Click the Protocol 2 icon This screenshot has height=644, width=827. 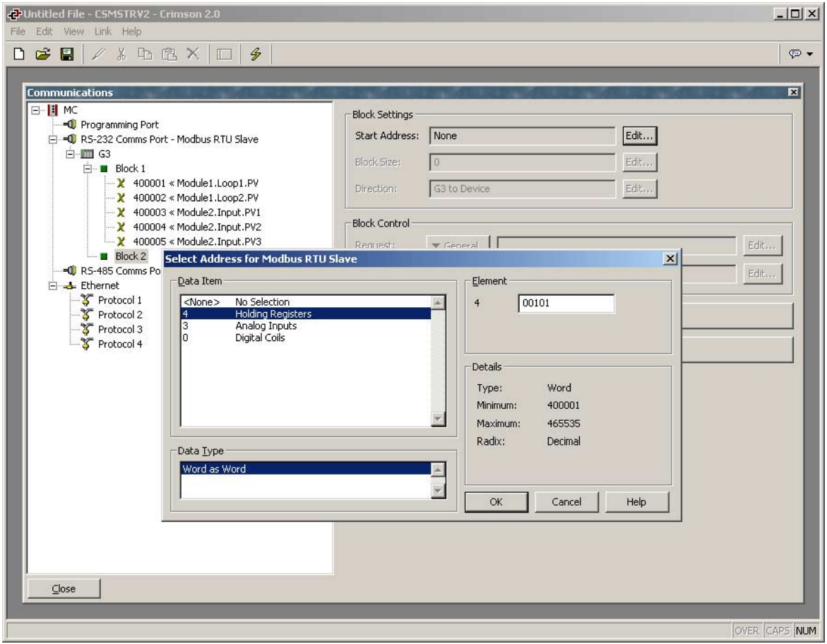coord(87,315)
